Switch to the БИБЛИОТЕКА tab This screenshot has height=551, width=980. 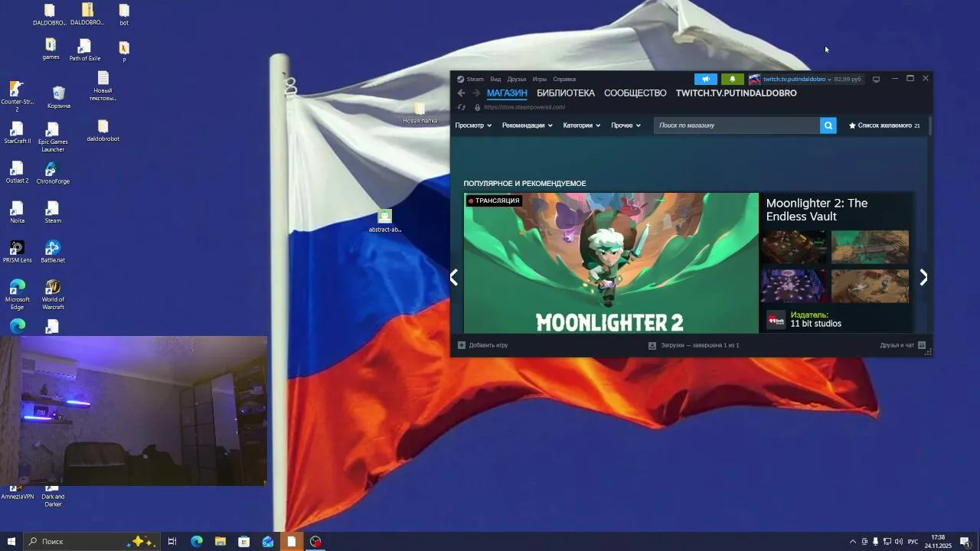(566, 93)
